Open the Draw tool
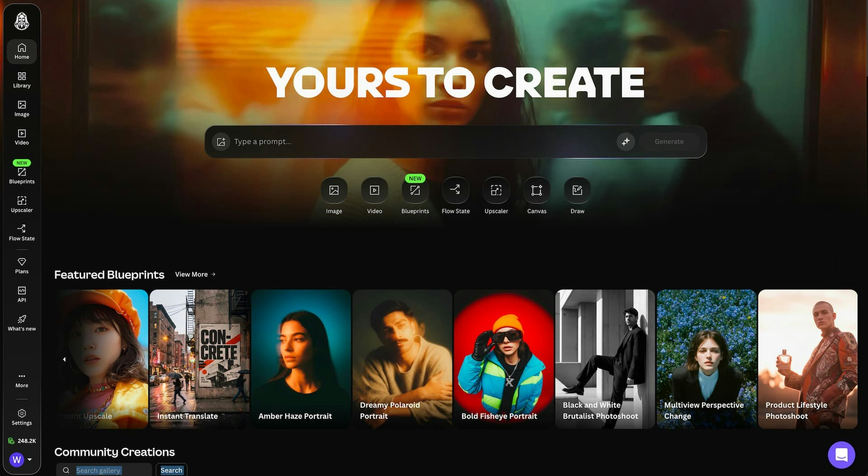The width and height of the screenshot is (868, 476). 577,190
